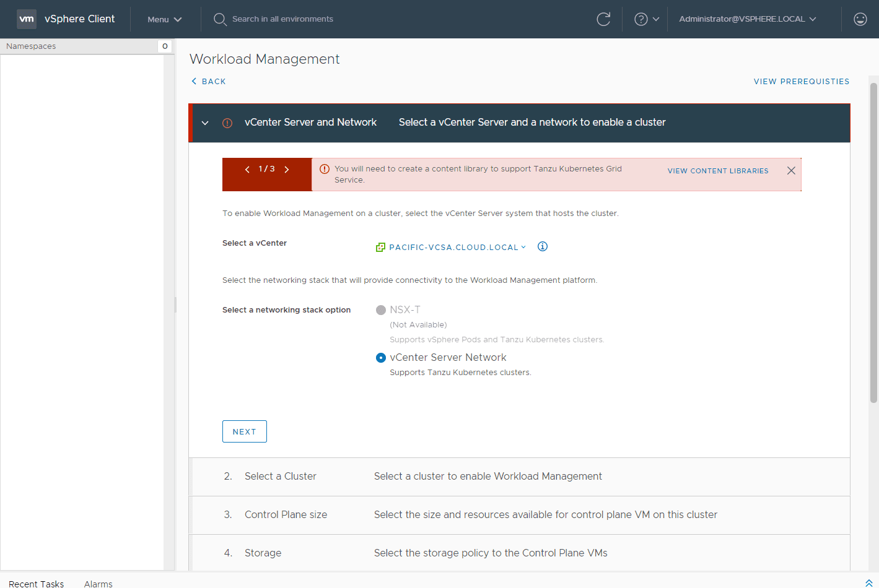Viewport: 879px width, 588px height.
Task: Open VIEW CONTENT LIBRARIES link
Action: coord(717,170)
